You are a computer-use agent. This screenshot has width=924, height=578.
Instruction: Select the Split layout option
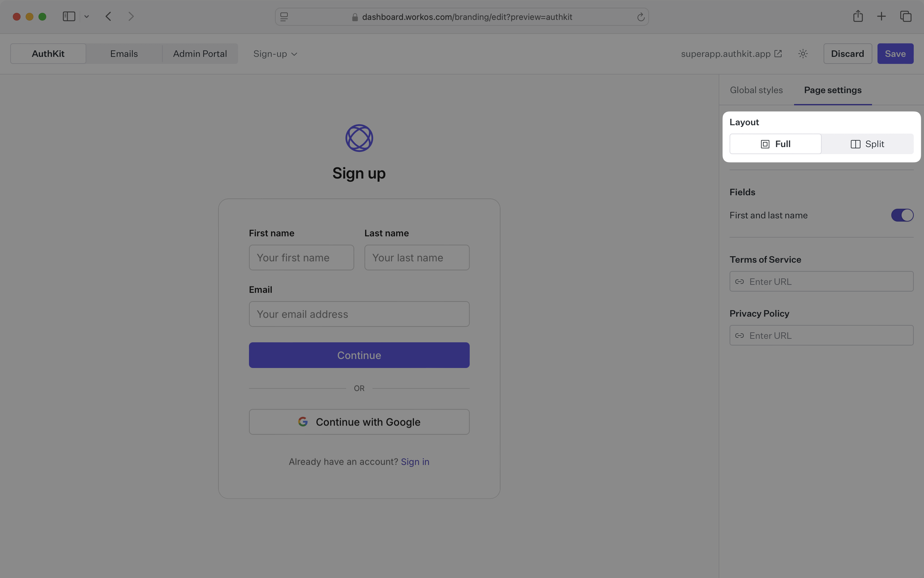click(867, 144)
